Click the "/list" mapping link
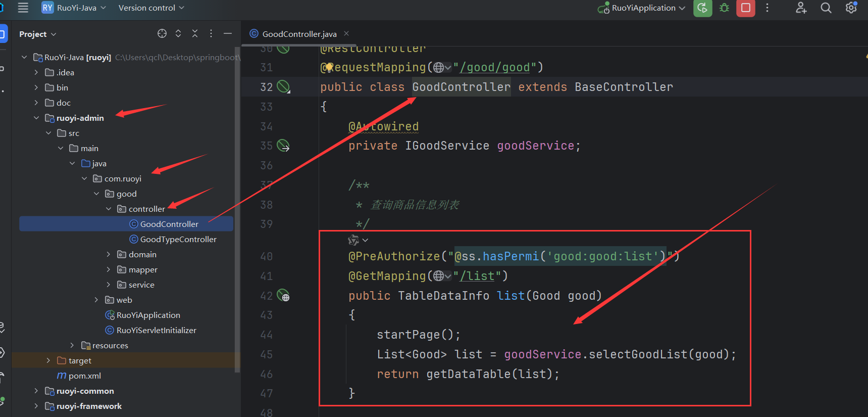This screenshot has height=417, width=868. 477,276
